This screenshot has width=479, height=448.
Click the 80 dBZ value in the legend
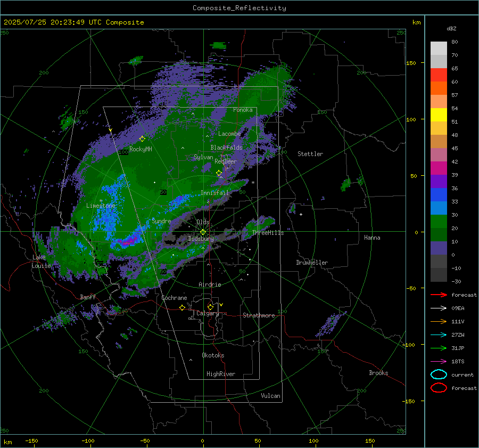tap(455, 42)
